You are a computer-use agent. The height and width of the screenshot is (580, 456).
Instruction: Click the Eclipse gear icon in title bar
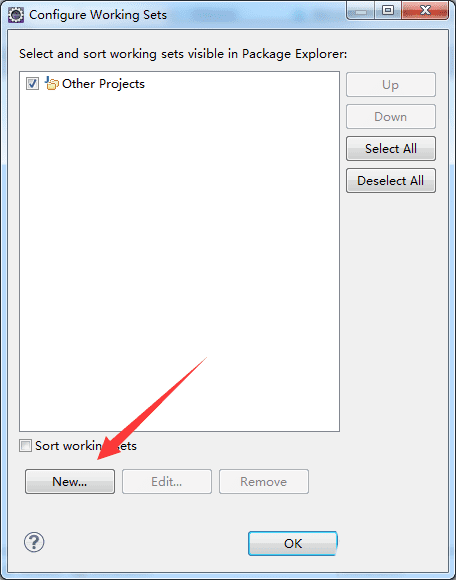(16, 15)
